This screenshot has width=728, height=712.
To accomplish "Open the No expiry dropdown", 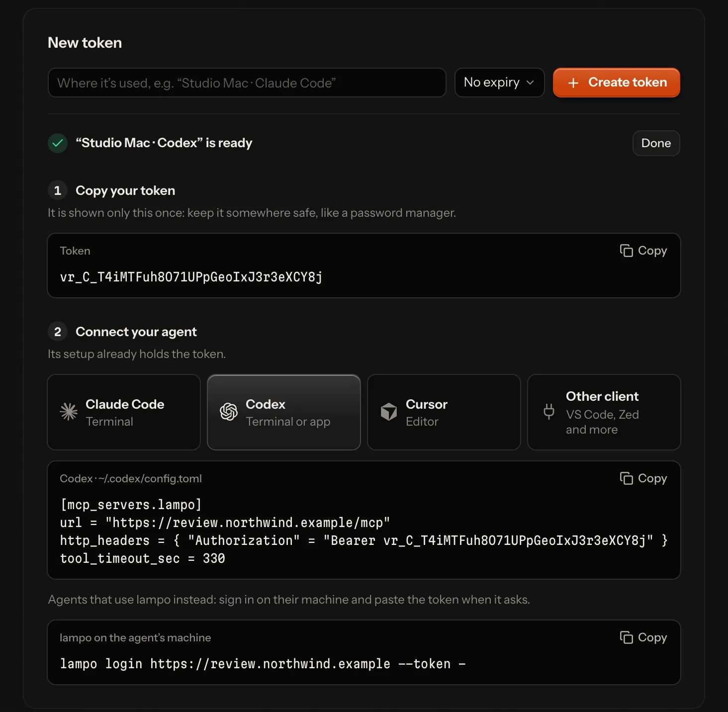I will tap(499, 83).
